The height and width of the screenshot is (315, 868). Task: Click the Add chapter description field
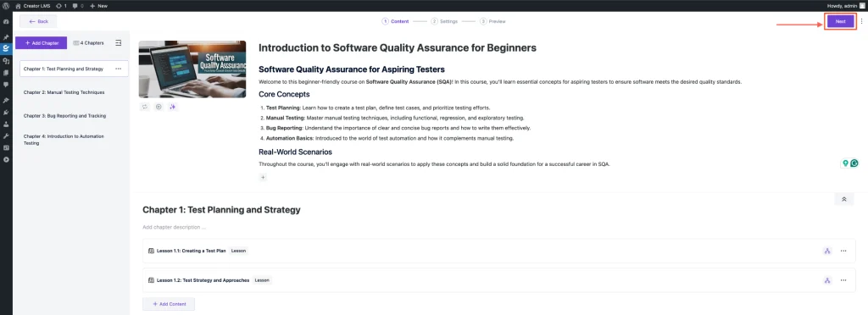(x=175, y=227)
